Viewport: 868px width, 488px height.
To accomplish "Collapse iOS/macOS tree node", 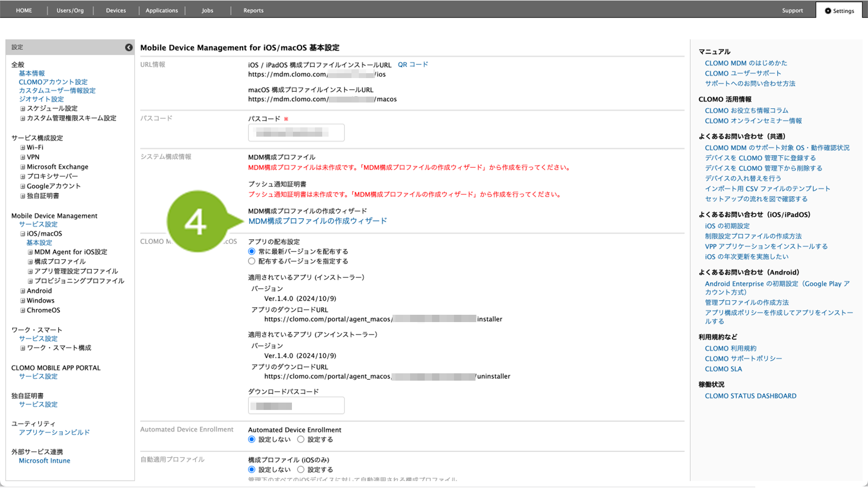I will 22,234.
